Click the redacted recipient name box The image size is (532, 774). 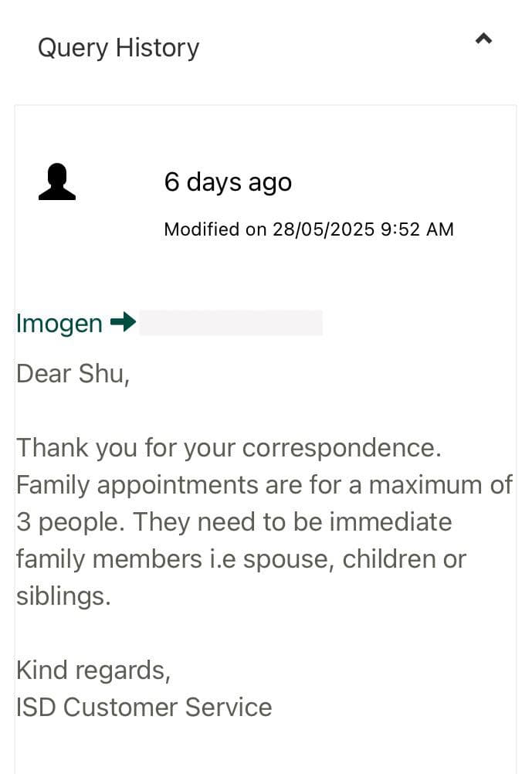coord(231,323)
